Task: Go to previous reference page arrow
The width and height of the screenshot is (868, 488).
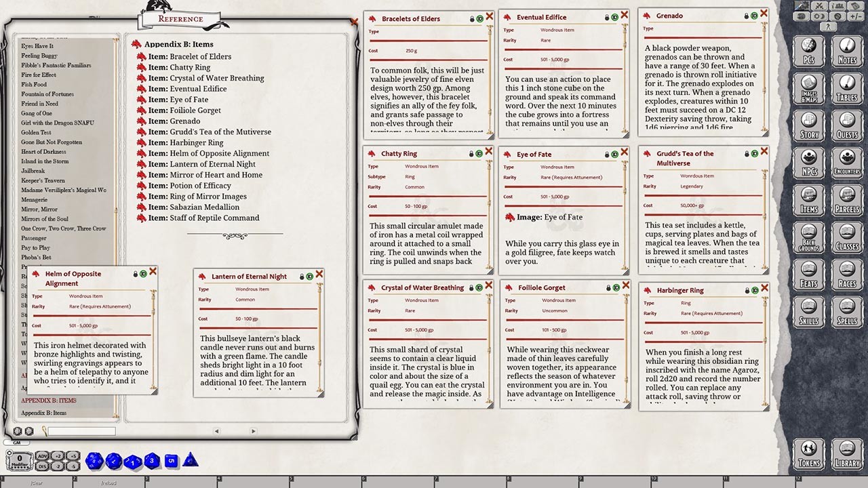Action: pyautogui.click(x=216, y=431)
